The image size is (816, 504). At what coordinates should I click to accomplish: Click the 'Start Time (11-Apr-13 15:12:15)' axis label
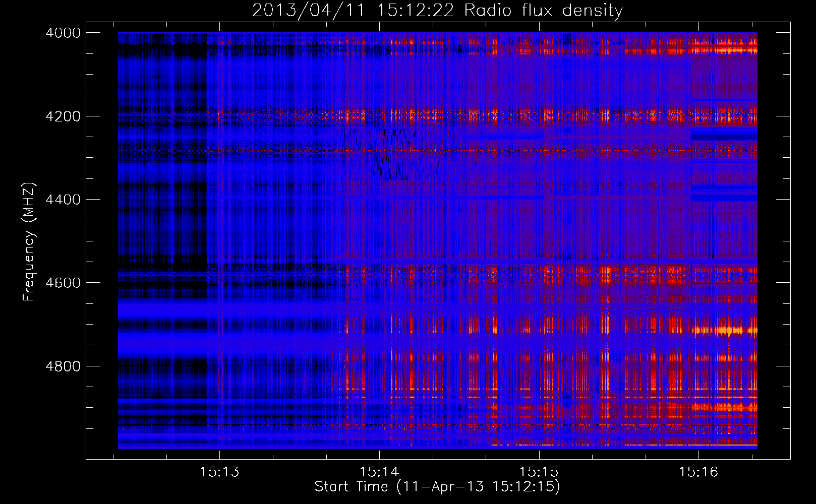point(437,487)
